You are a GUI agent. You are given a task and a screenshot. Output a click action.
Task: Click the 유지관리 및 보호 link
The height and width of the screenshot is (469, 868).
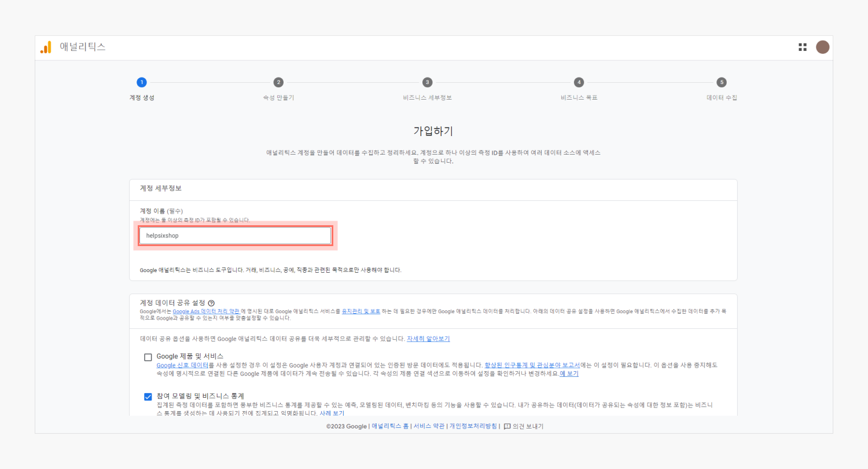point(361,312)
